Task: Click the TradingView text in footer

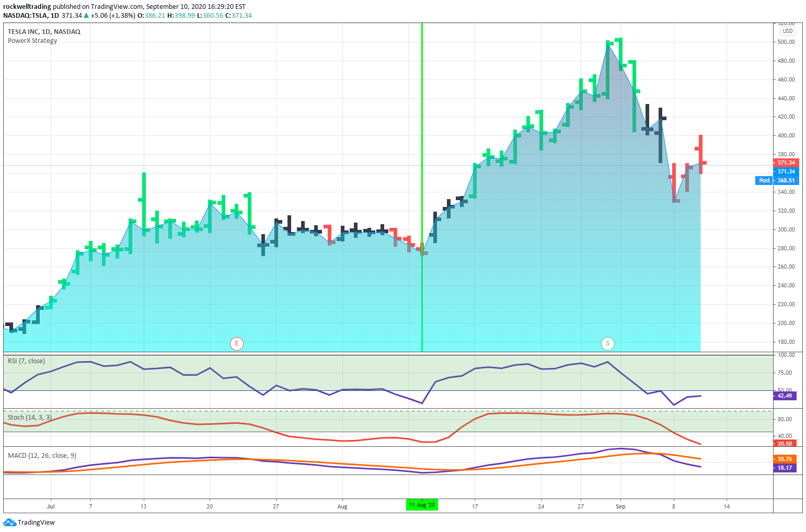Action: pyautogui.click(x=36, y=523)
